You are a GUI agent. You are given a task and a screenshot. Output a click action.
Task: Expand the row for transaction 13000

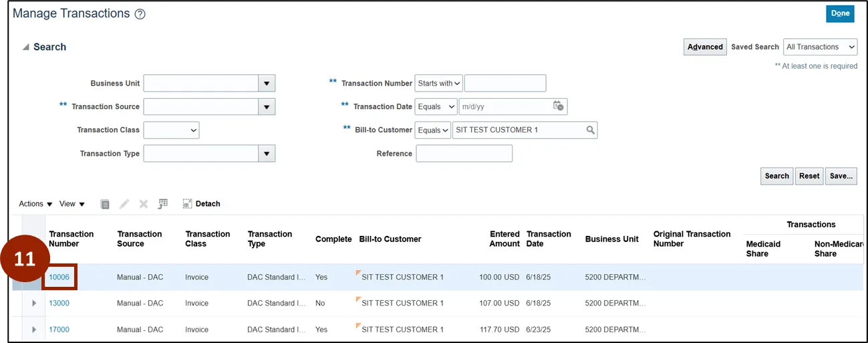tap(34, 304)
